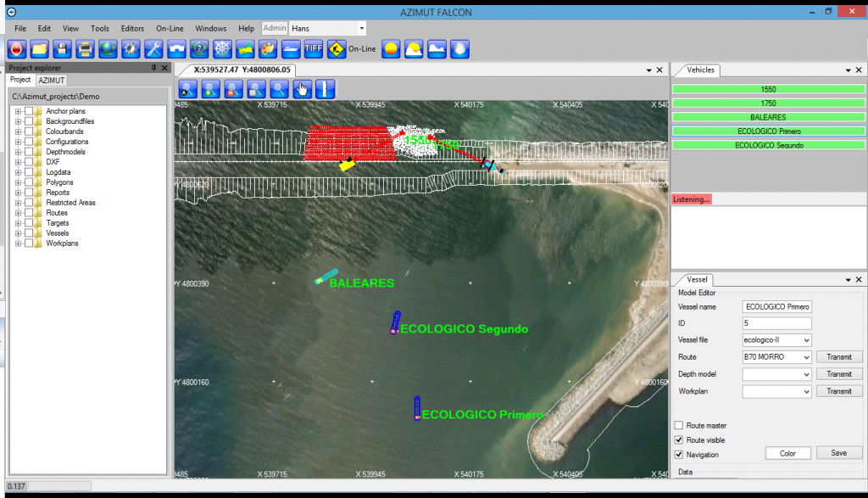This screenshot has width=868, height=498.
Task: Select the pan hand map tool
Action: 303,88
